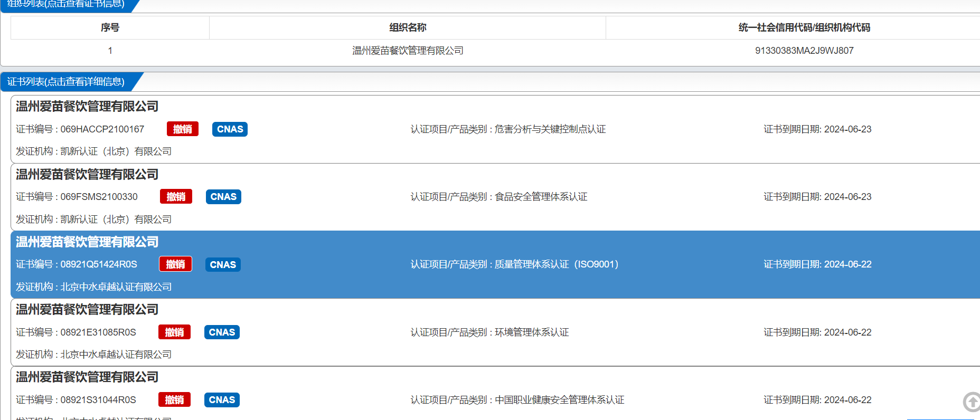Select certificate number 069FSMS2100330
Viewport: 980px width, 420px height.
pyautogui.click(x=99, y=197)
